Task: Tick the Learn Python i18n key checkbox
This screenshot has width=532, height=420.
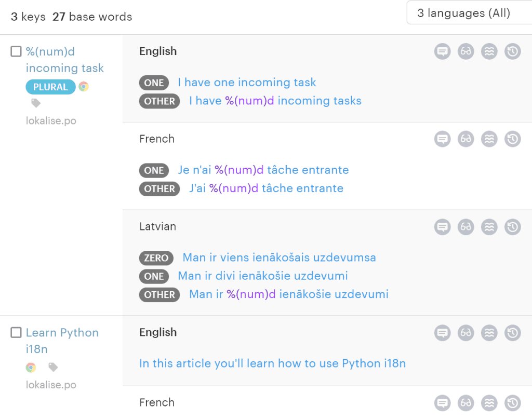Action: coord(16,333)
